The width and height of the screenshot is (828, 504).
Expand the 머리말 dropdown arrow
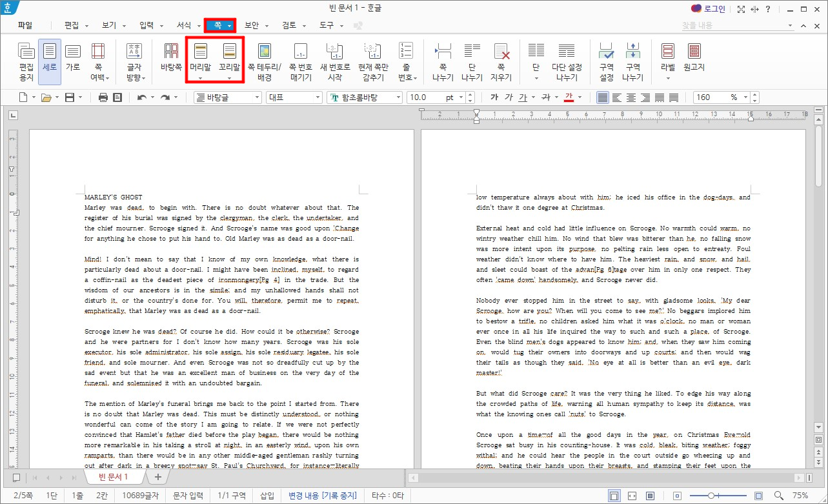(200, 79)
